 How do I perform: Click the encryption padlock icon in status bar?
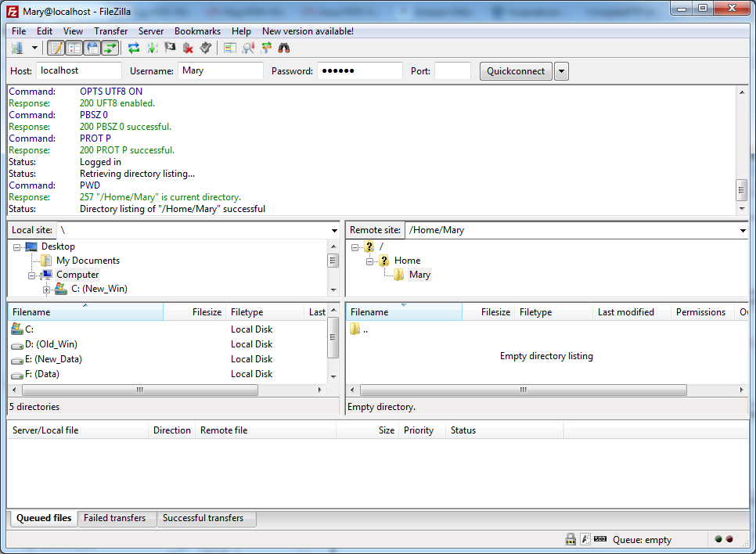(571, 539)
